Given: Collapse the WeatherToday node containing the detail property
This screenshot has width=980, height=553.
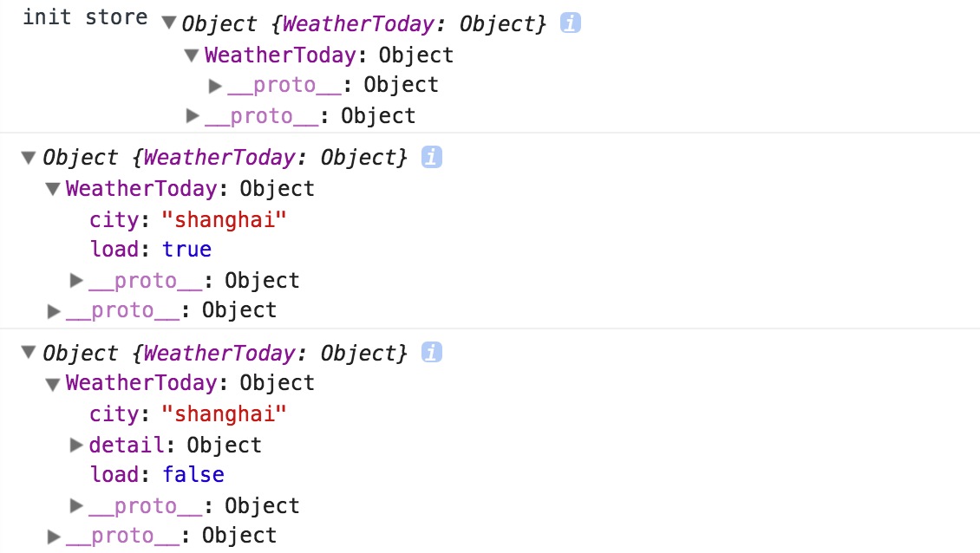Looking at the screenshot, I should click(53, 384).
